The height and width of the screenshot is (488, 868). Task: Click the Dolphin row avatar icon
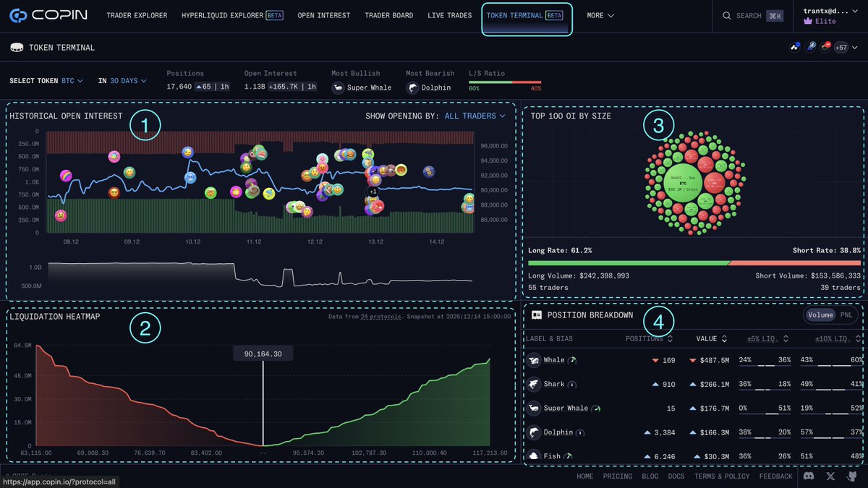point(534,432)
